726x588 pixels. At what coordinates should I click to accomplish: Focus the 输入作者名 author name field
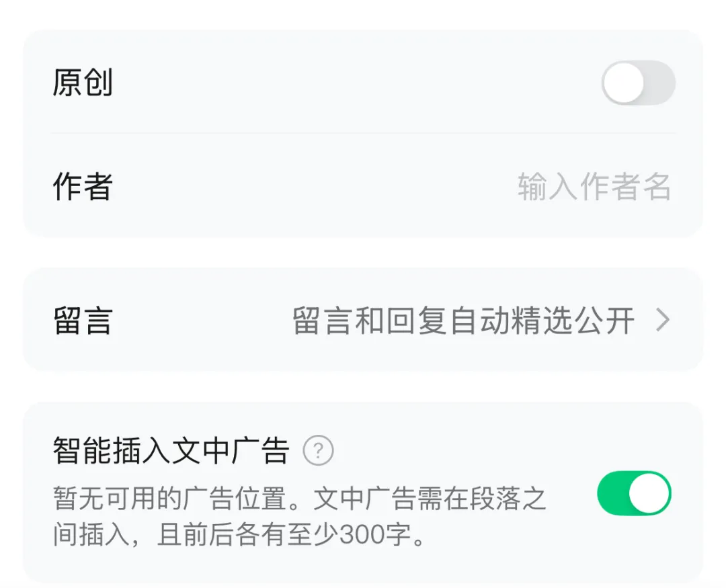[594, 187]
